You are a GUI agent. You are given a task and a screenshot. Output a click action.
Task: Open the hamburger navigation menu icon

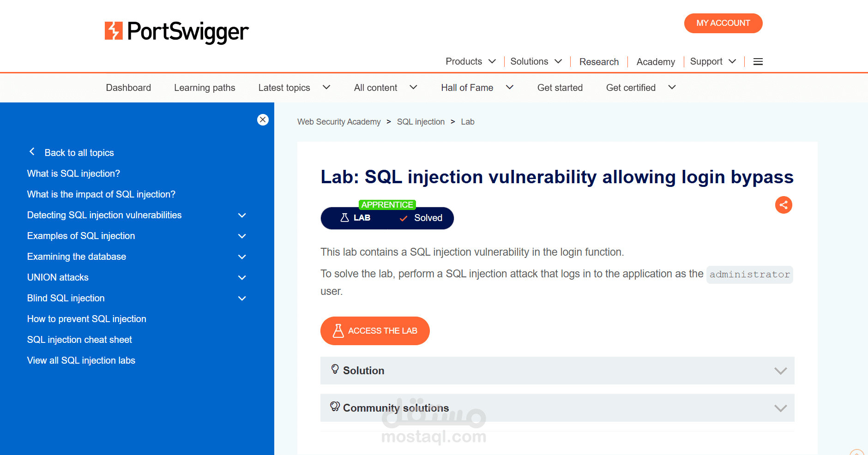758,61
